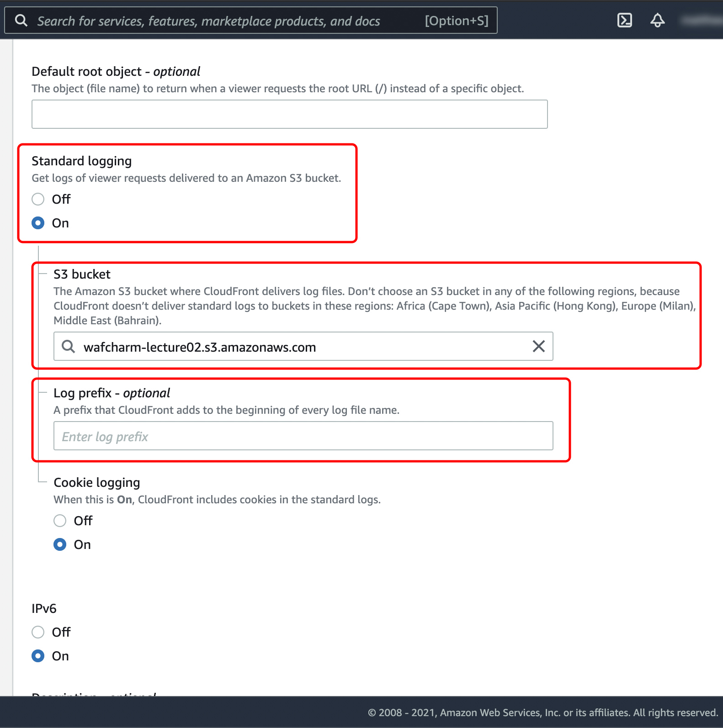Viewport: 723px width, 728px height.
Task: Click the Default root object text field
Action: pos(289,114)
